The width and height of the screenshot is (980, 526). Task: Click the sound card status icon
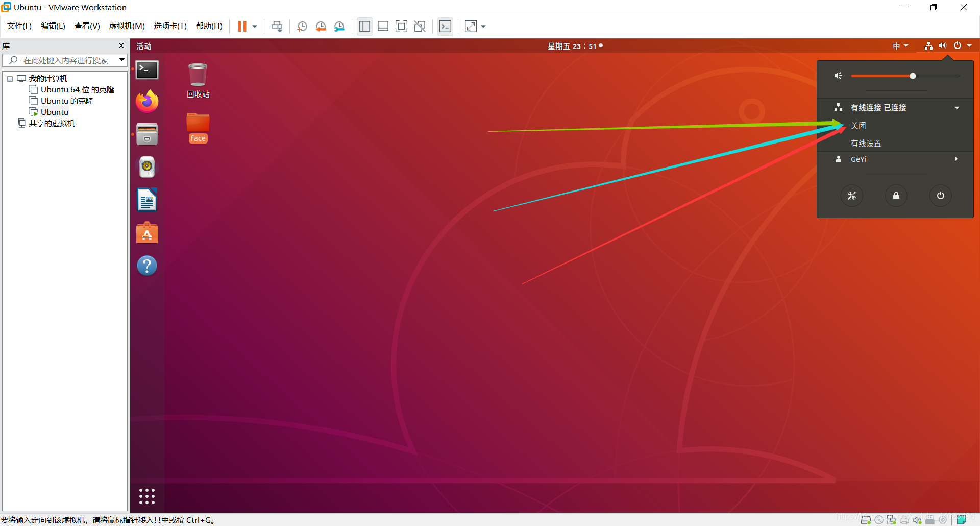coord(917,520)
